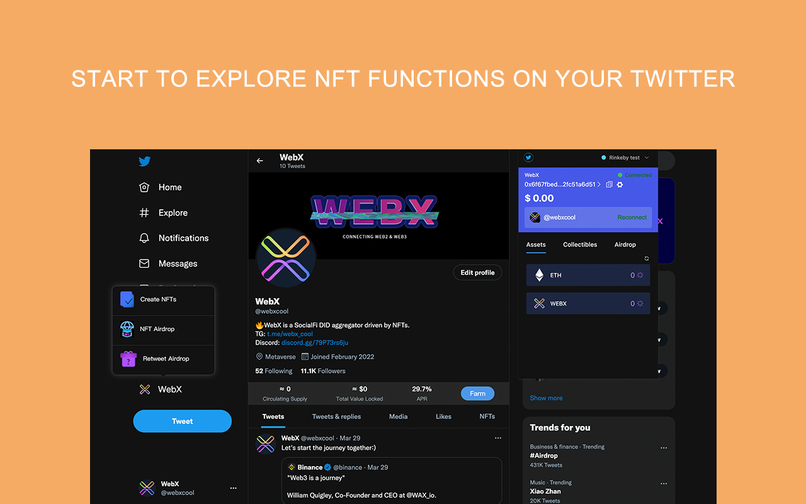
Task: Click the @webxcool avatar in wallet panel
Action: point(535,218)
